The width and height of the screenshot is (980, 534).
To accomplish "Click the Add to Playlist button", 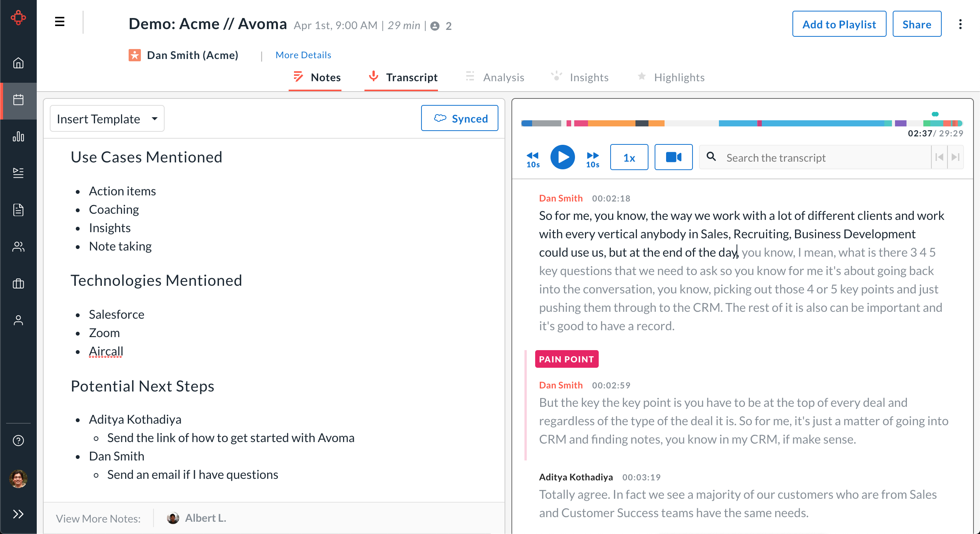I will point(839,24).
